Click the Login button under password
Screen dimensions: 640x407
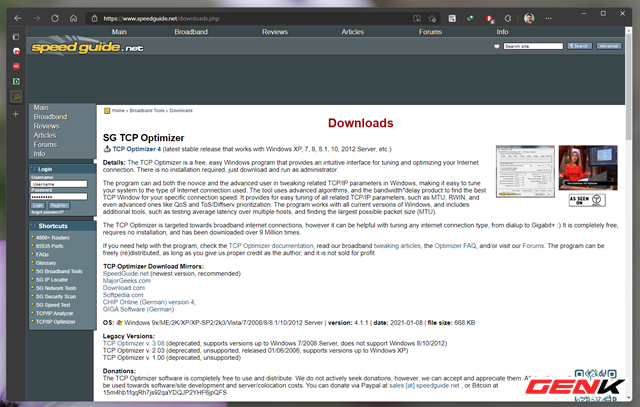(38, 205)
